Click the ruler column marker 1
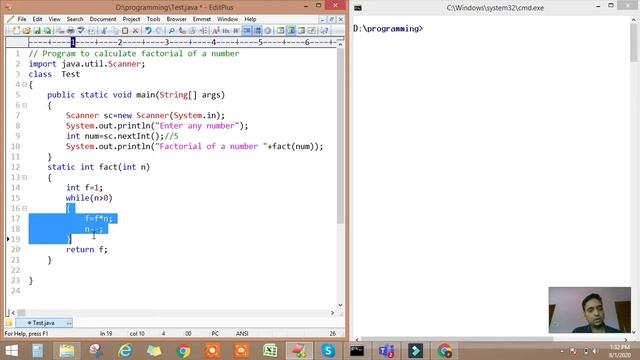The width and height of the screenshot is (640, 360). [x=73, y=42]
